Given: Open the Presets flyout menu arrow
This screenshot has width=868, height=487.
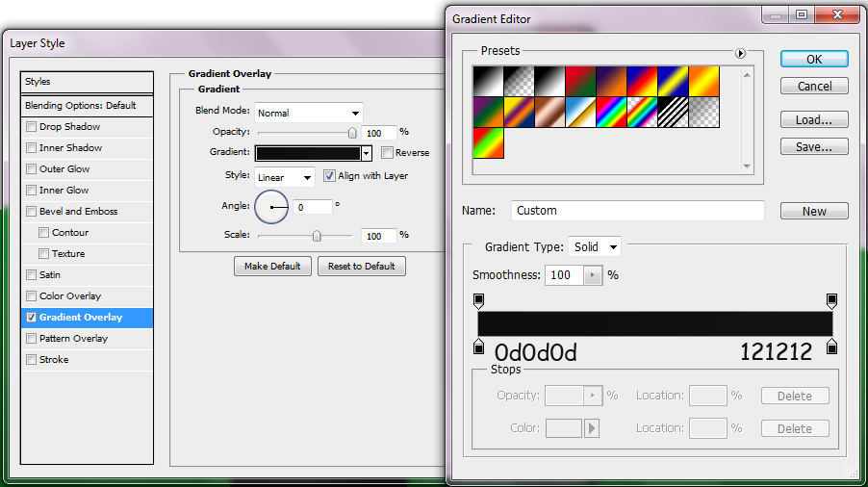Looking at the screenshot, I should pos(740,53).
